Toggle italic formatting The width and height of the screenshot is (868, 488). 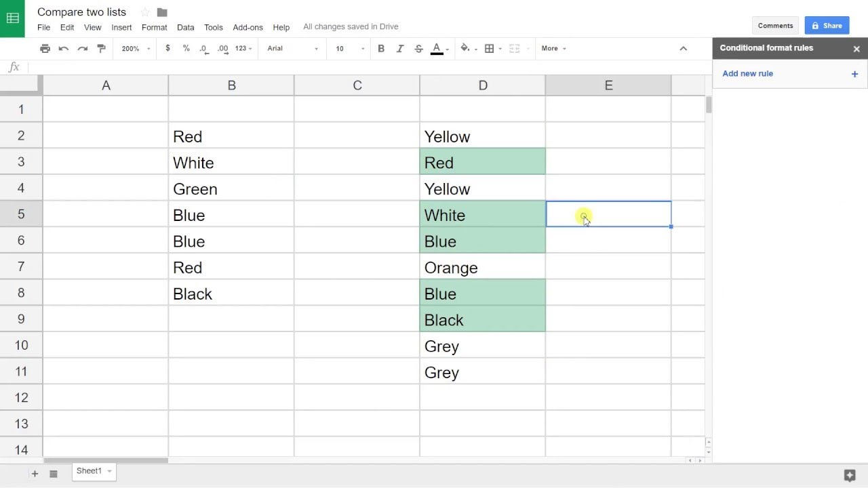(x=400, y=48)
